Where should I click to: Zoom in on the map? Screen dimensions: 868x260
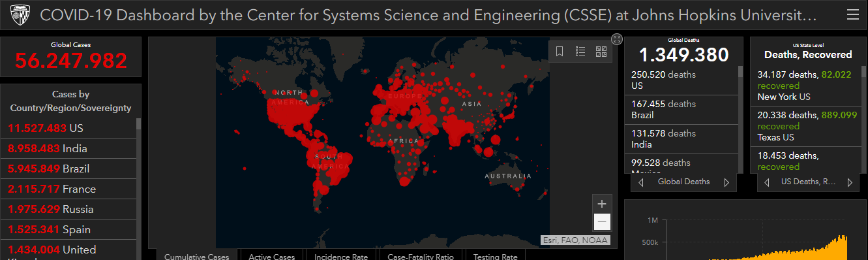(x=602, y=204)
